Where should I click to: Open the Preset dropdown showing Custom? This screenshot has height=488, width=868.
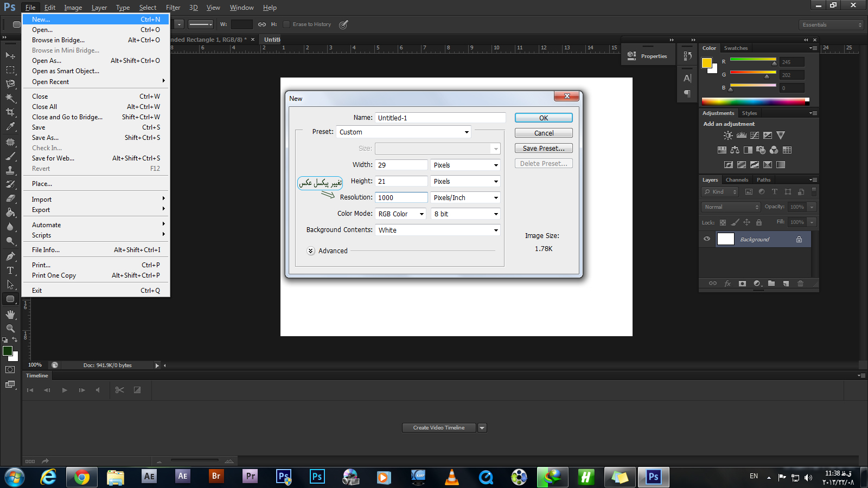[404, 132]
